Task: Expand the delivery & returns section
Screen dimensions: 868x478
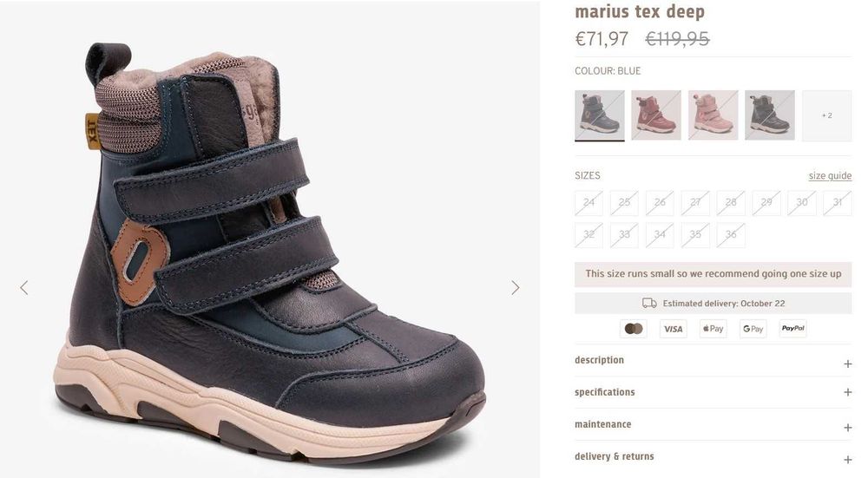Action: pos(713,456)
